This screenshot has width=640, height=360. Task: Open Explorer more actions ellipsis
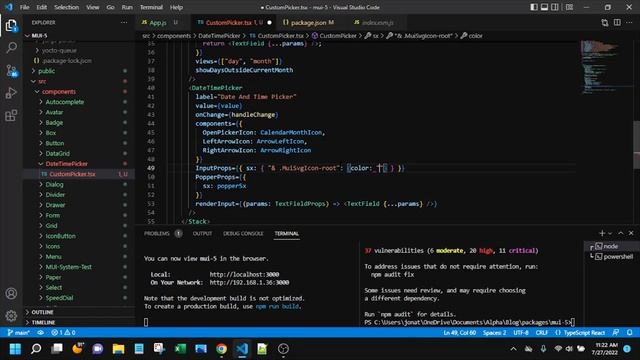point(124,22)
